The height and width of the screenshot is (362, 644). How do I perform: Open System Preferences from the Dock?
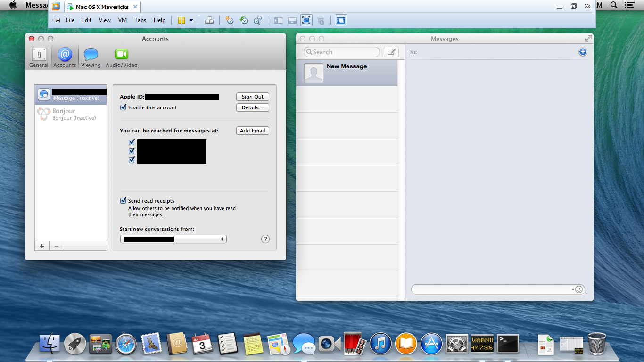pos(457,344)
